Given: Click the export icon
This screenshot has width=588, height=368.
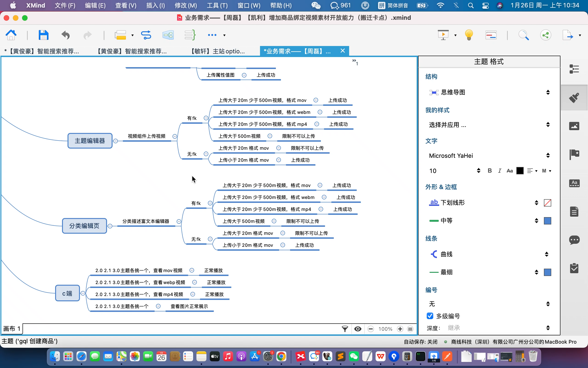Looking at the screenshot, I should pyautogui.click(x=568, y=35).
